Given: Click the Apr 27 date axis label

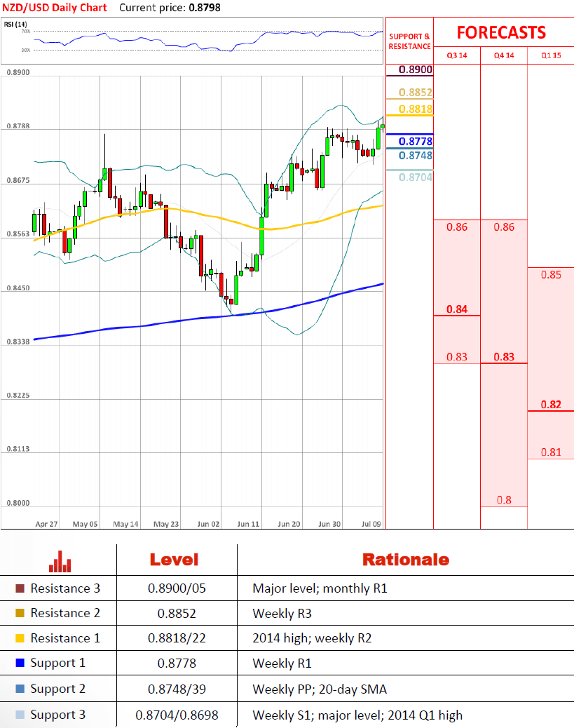Looking at the screenshot, I should click(46, 524).
